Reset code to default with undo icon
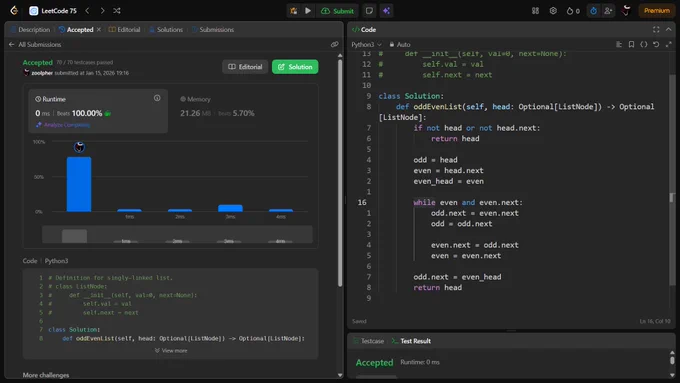The width and height of the screenshot is (680, 383). point(656,44)
